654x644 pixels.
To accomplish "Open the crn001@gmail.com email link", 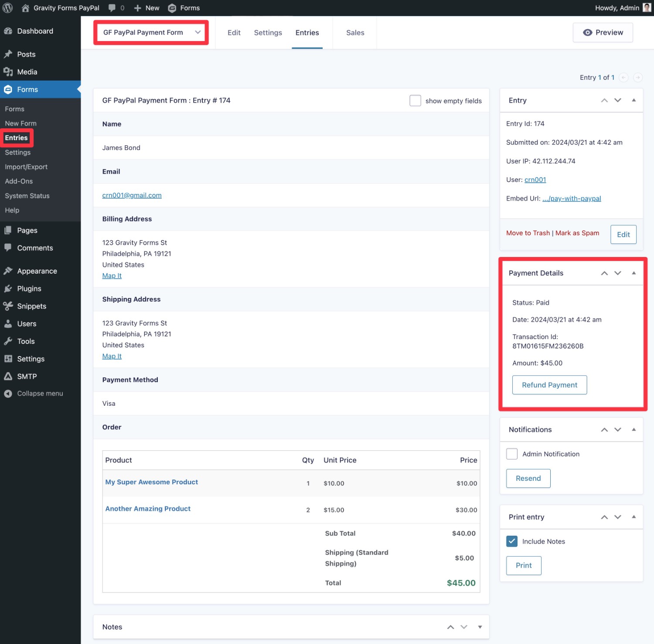I will click(132, 195).
